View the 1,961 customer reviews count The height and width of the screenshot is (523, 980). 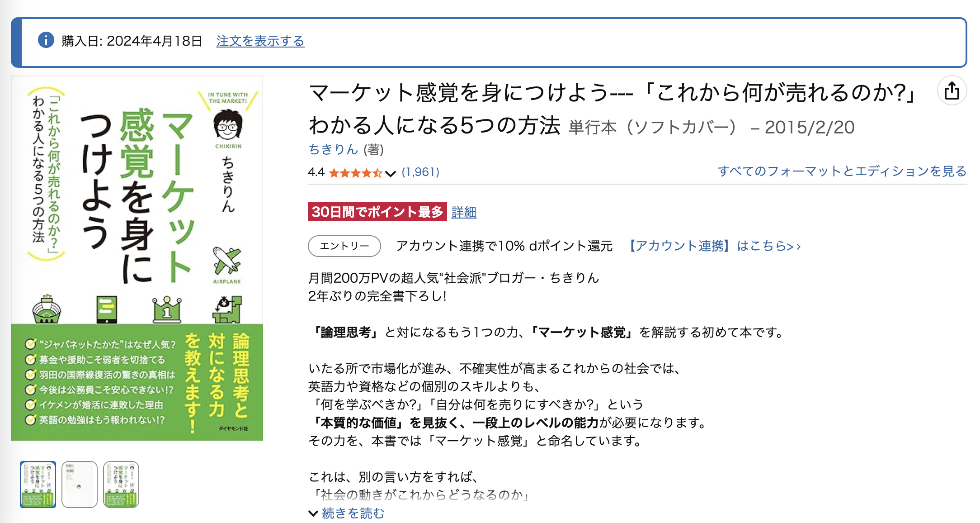click(420, 172)
